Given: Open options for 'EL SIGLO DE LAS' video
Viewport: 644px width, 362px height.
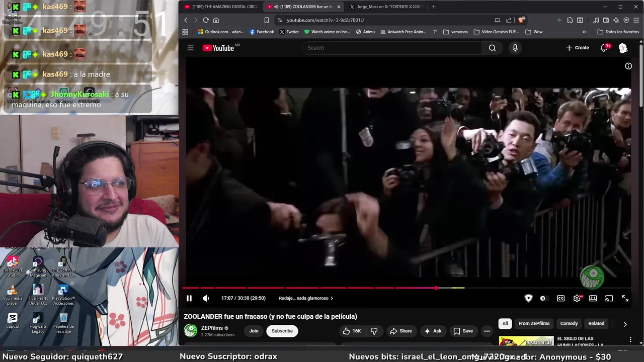Looking at the screenshot, I should tap(630, 340).
